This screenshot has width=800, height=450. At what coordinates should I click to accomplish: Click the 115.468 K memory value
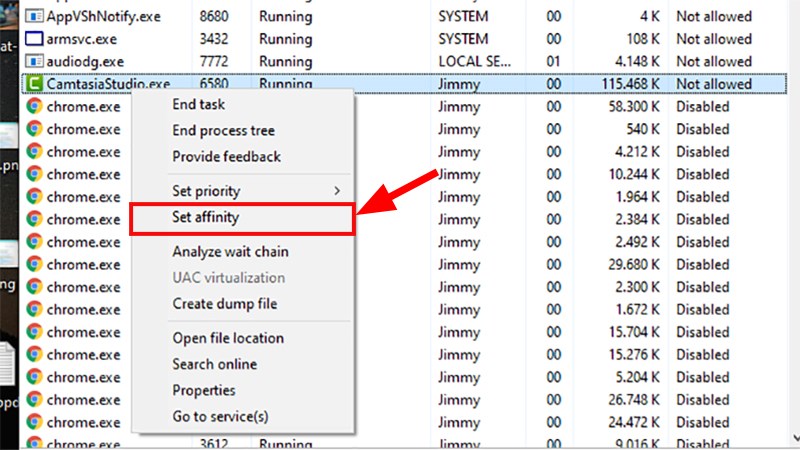pos(631,84)
